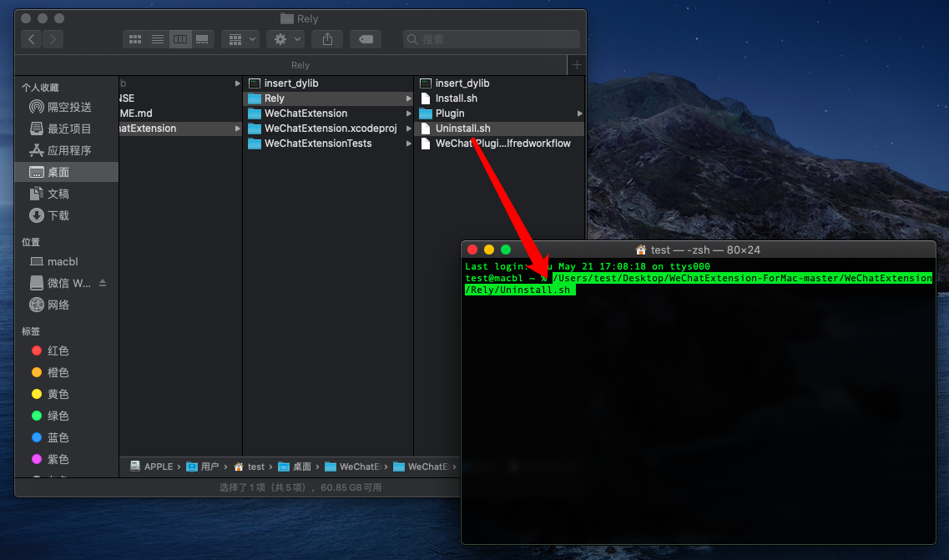Open the gear action menu
This screenshot has width=949, height=560.
click(x=285, y=39)
